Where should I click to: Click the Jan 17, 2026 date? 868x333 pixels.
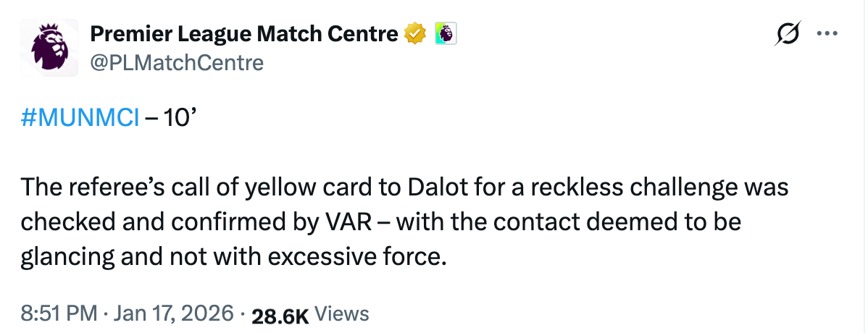172,314
